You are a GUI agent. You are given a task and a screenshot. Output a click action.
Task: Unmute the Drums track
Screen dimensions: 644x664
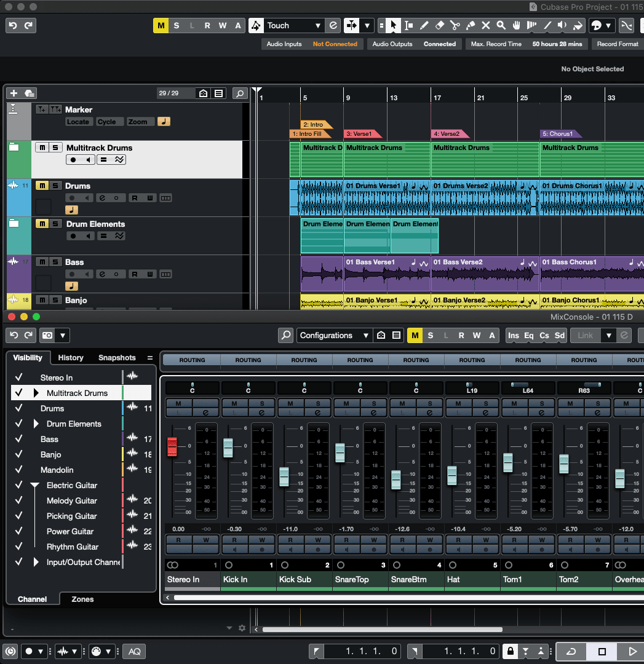[x=41, y=186]
